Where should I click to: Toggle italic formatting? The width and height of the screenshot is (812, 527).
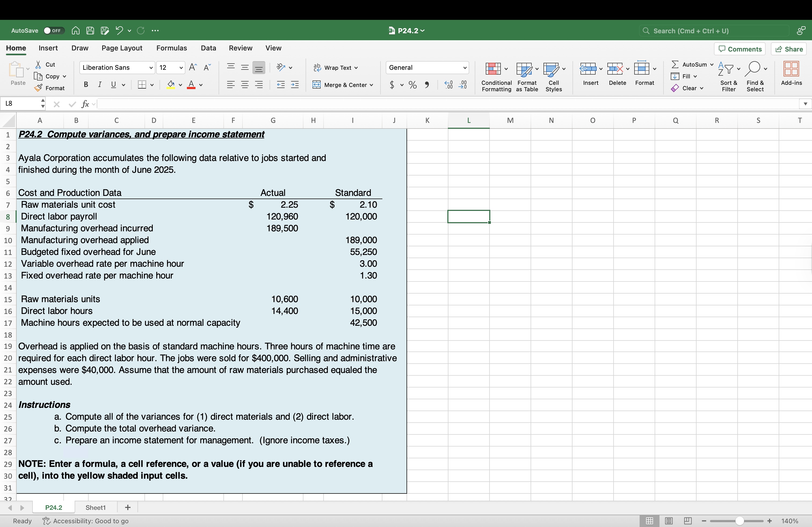[99, 84]
